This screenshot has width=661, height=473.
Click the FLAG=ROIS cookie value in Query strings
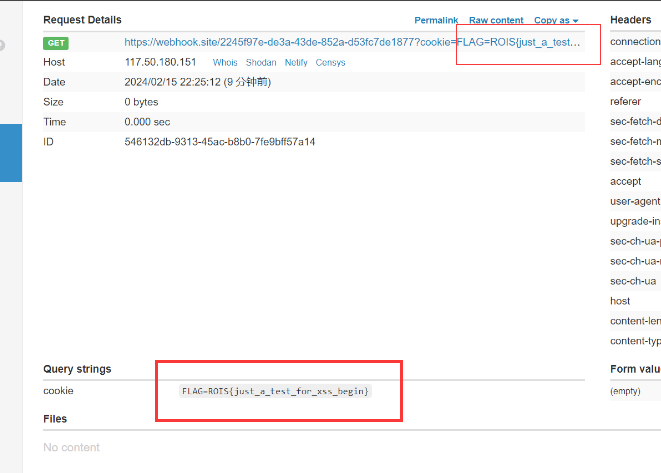pos(275,390)
